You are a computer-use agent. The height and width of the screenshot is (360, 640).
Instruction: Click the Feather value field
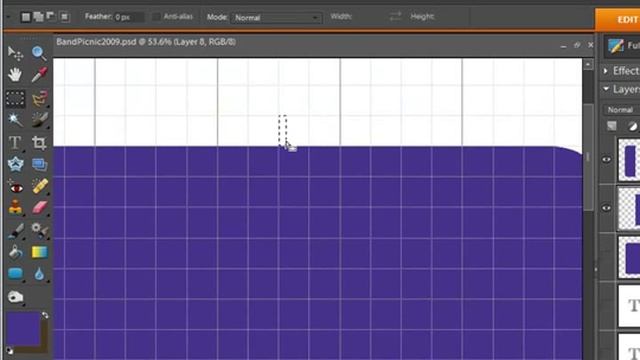(x=129, y=17)
